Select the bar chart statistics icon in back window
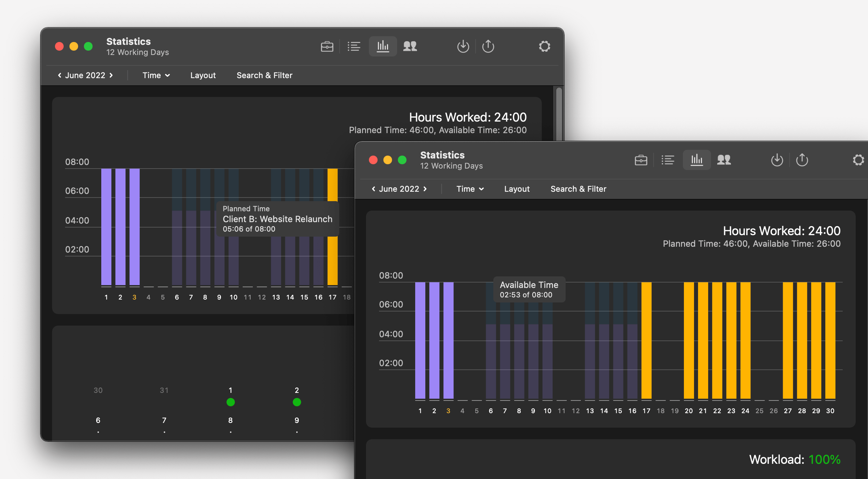The height and width of the screenshot is (479, 868). coord(383,46)
